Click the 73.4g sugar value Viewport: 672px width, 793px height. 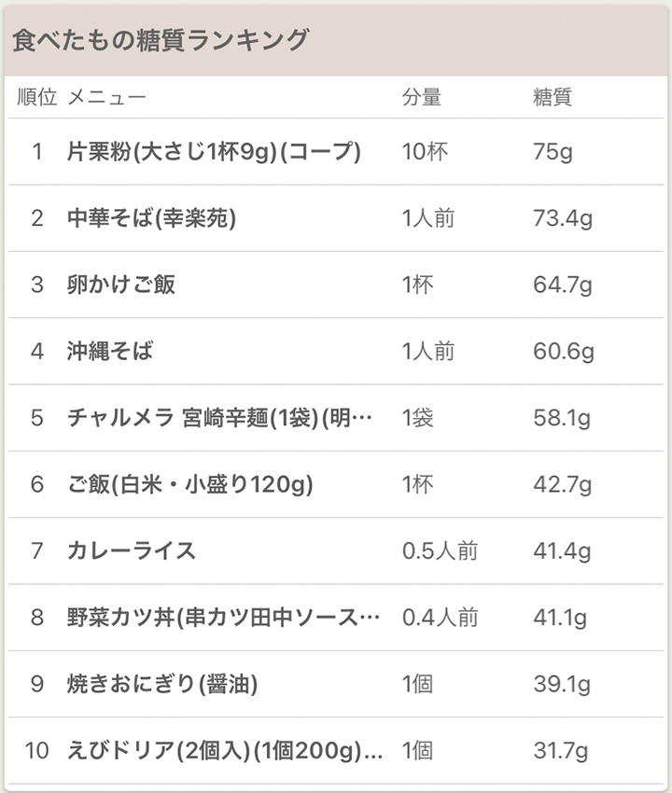tap(563, 218)
